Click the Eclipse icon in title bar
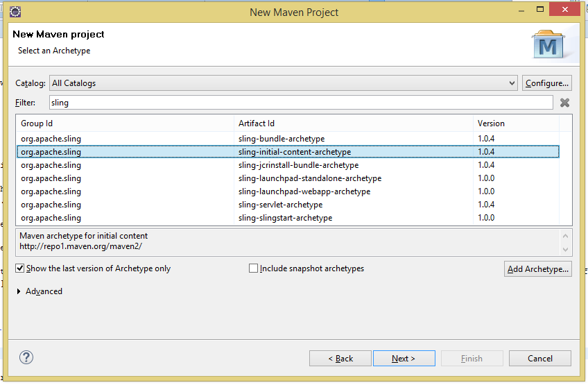 click(15, 12)
